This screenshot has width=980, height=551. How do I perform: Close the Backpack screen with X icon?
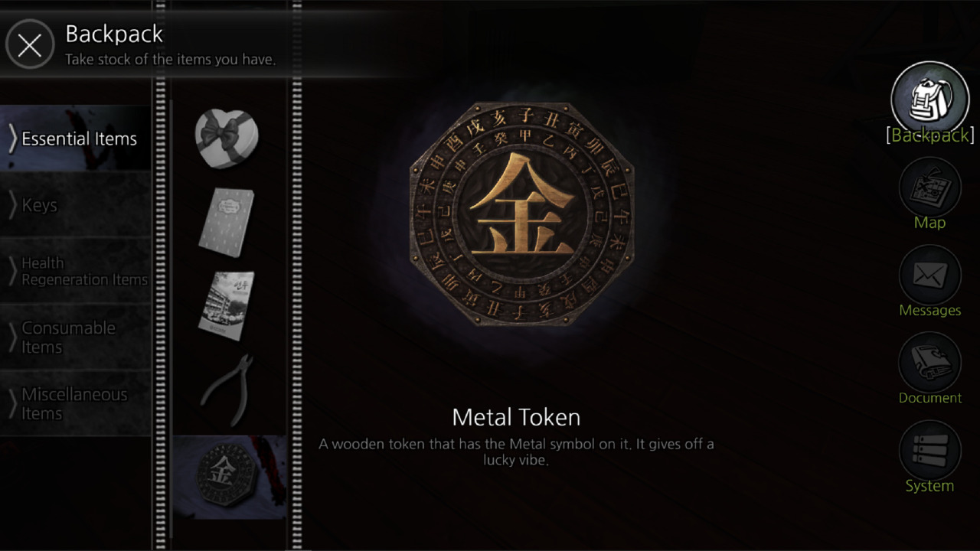pos(30,45)
